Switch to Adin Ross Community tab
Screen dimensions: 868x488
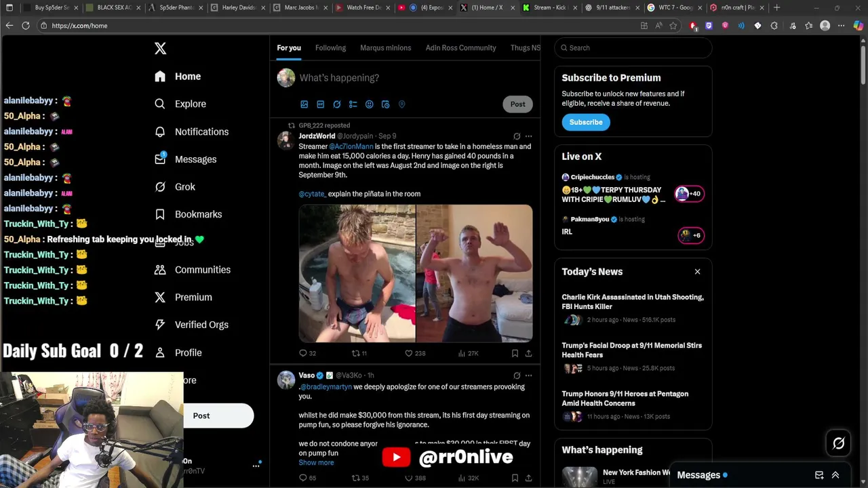pyautogui.click(x=460, y=48)
